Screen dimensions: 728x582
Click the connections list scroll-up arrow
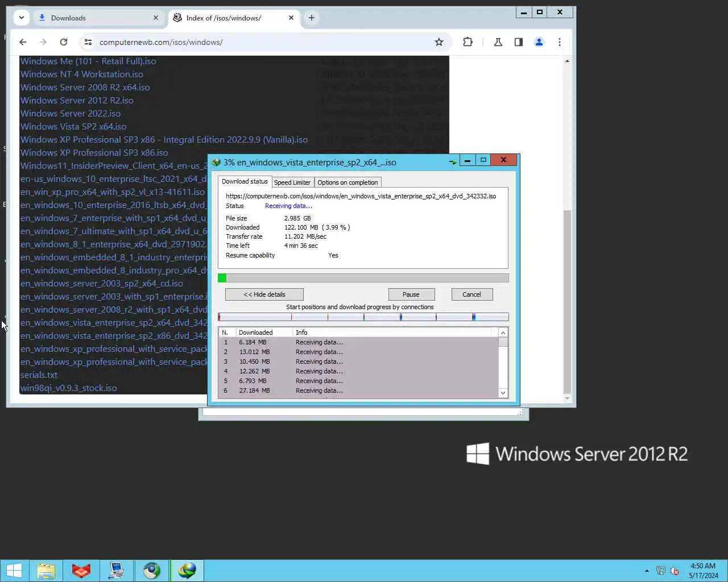coord(503,332)
